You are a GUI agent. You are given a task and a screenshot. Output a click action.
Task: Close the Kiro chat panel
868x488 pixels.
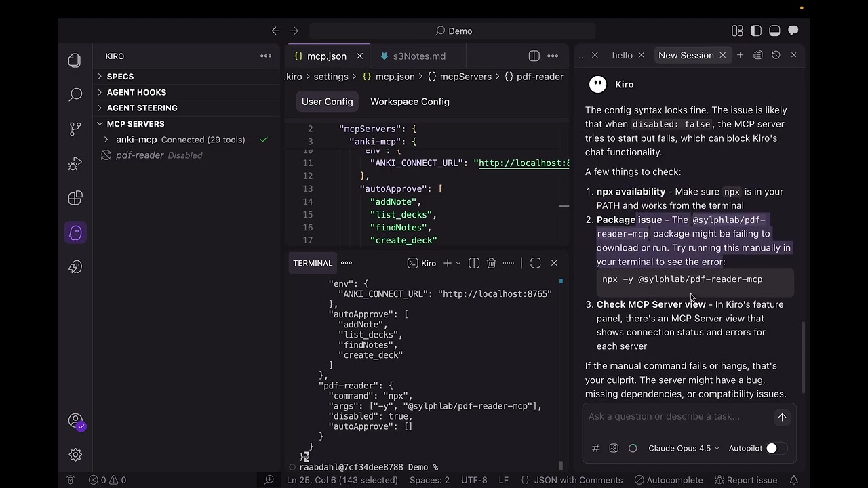click(x=794, y=55)
